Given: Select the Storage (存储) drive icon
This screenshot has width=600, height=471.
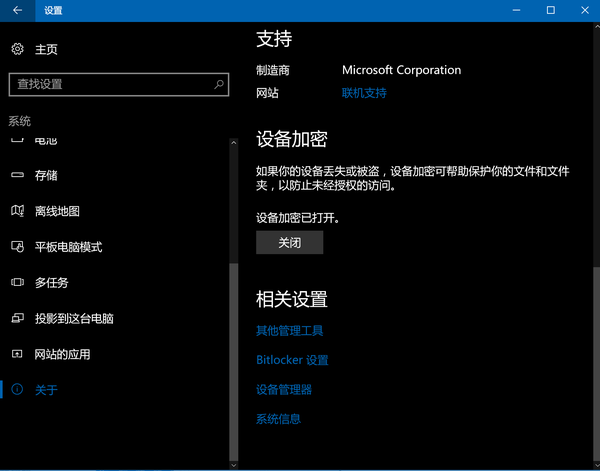Looking at the screenshot, I should pyautogui.click(x=17, y=175).
